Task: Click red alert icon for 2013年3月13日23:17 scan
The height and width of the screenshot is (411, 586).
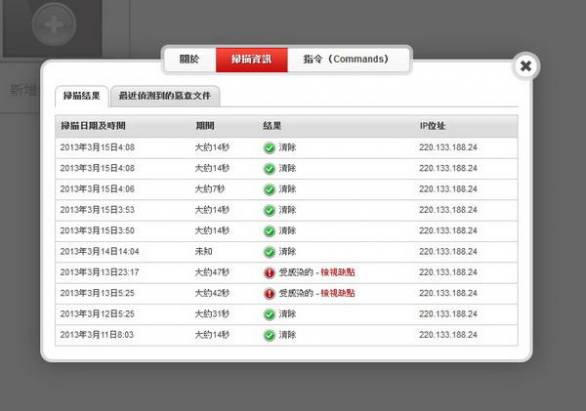Action: (269, 273)
